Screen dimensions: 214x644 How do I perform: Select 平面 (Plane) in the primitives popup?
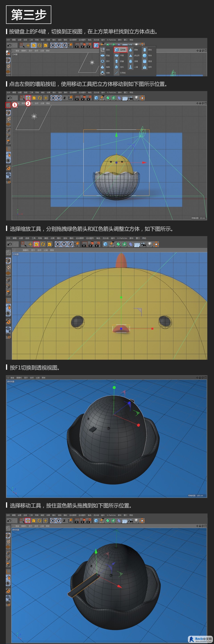pos(119,56)
